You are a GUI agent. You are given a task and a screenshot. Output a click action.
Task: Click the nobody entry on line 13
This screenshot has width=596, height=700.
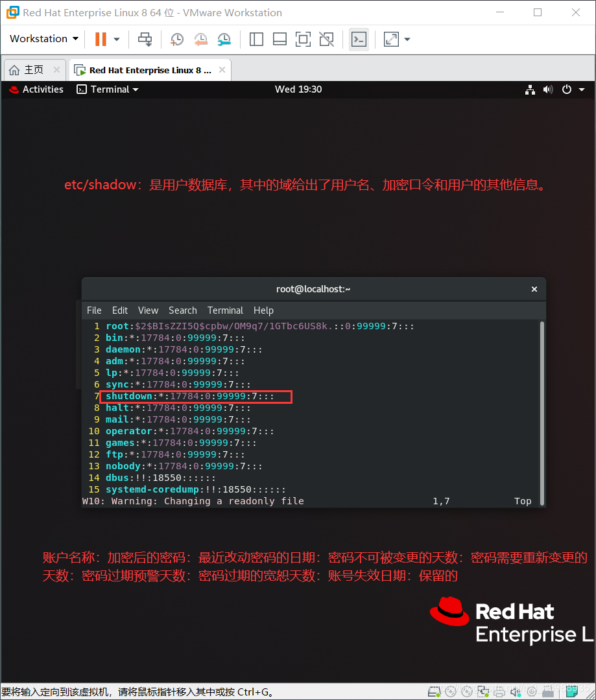tap(184, 466)
